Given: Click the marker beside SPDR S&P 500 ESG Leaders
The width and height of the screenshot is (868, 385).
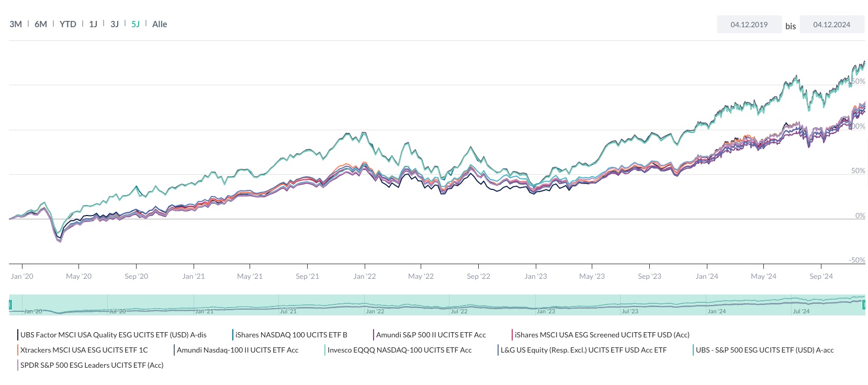Looking at the screenshot, I should pyautogui.click(x=18, y=365).
